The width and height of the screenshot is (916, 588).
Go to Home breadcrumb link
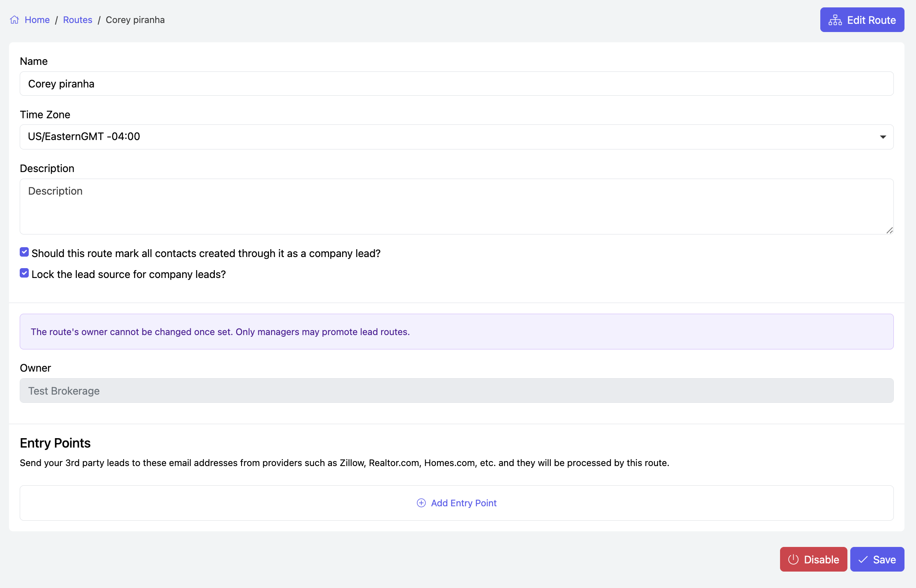click(37, 20)
